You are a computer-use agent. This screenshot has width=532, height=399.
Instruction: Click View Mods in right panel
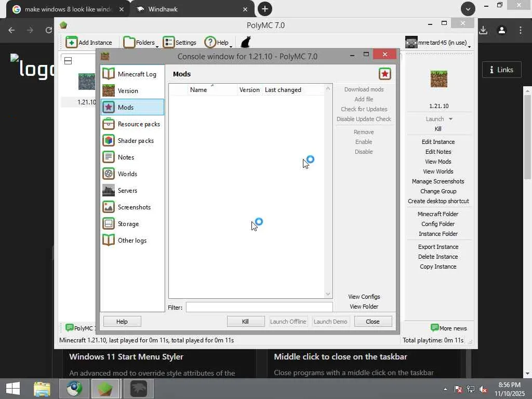(x=438, y=162)
